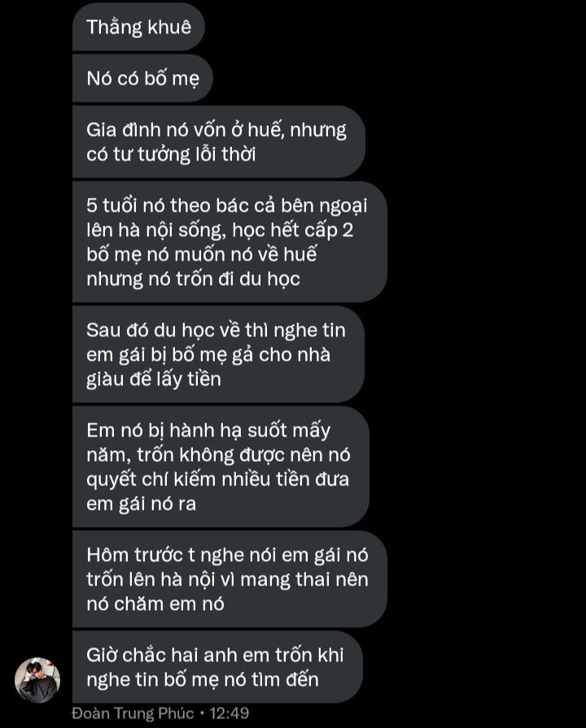Click the line "quyết chí kiếm nhiều tiền đưa"
Screen dimensions: 586x728
point(217,479)
